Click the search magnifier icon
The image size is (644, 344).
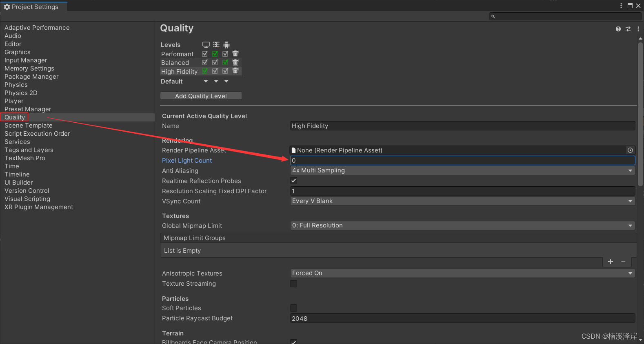tap(493, 16)
